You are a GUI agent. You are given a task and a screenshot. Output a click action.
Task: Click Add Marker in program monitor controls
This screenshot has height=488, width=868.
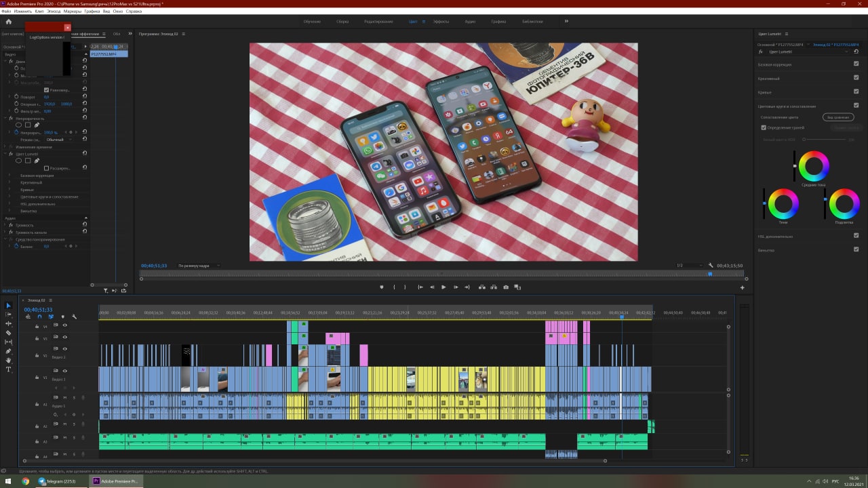382,287
